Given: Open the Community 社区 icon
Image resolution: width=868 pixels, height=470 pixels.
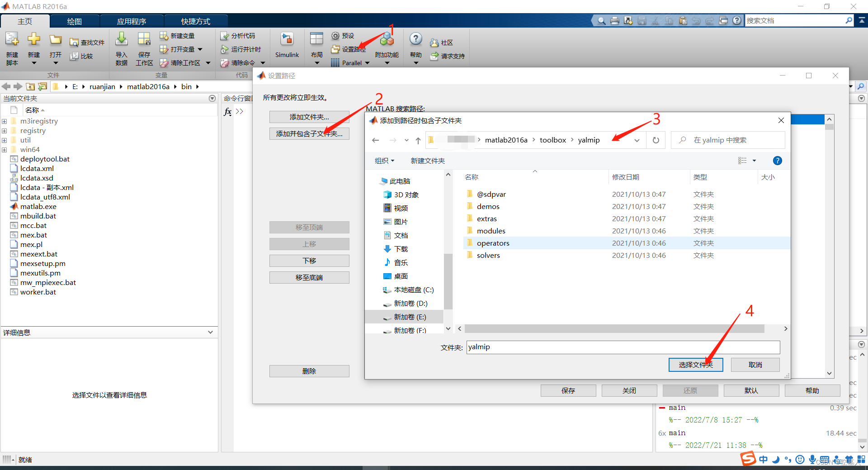Looking at the screenshot, I should pos(434,43).
